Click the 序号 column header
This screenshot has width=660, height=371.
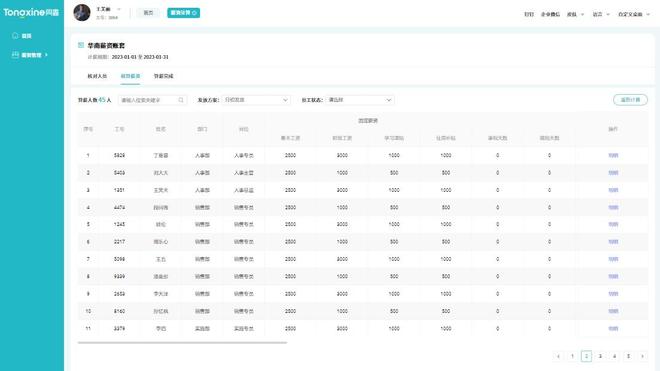tap(88, 129)
